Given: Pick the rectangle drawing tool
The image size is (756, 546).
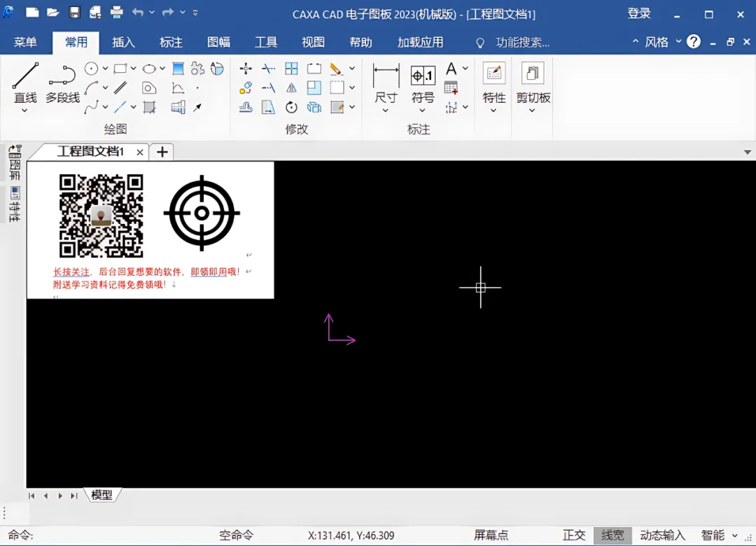Looking at the screenshot, I should [120, 69].
